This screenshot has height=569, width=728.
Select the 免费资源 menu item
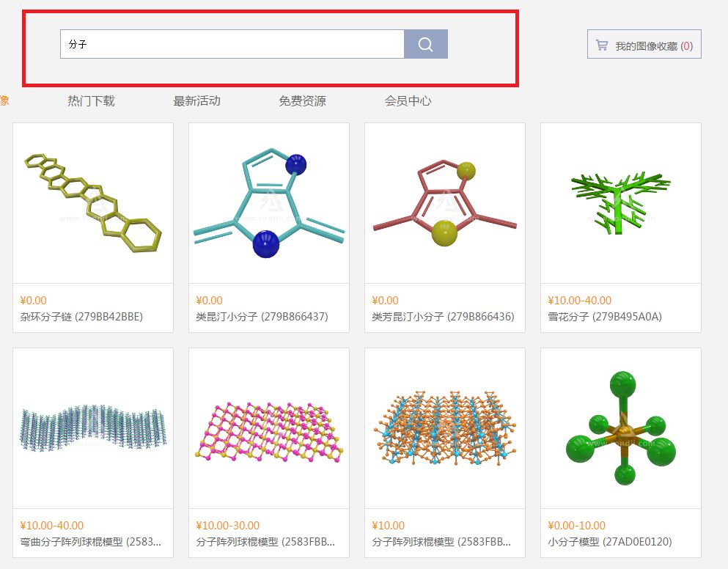[302, 101]
